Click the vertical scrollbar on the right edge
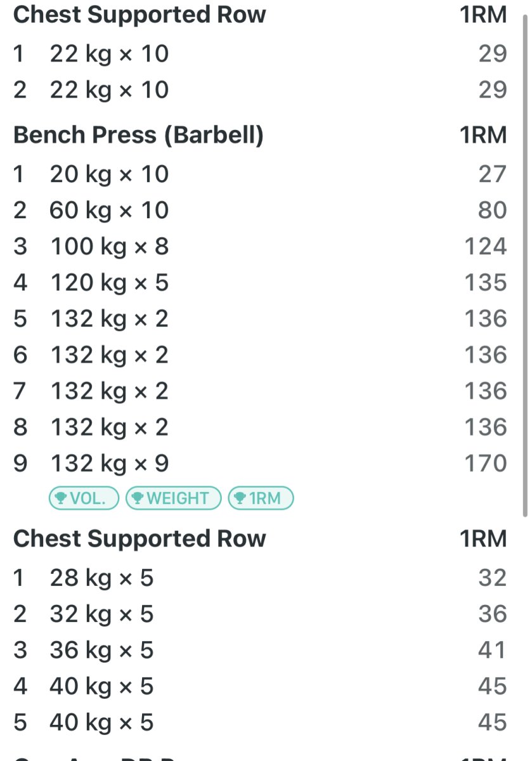Image resolution: width=532 pixels, height=761 pixels. coord(525,266)
